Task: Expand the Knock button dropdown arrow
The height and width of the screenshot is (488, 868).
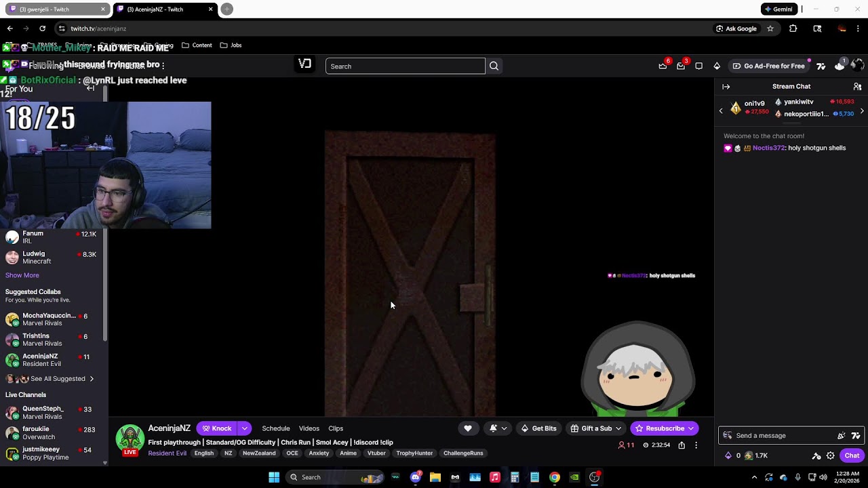Action: (x=244, y=428)
